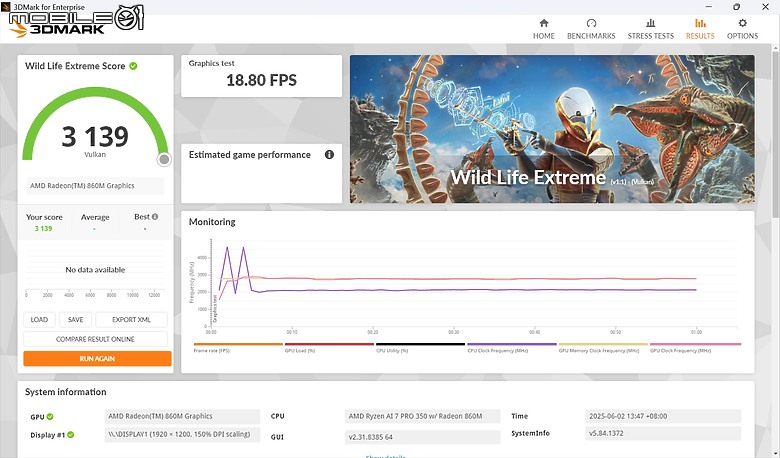Click the 18.80 FPS graphics test value
This screenshot has height=458, width=780.
click(x=262, y=80)
